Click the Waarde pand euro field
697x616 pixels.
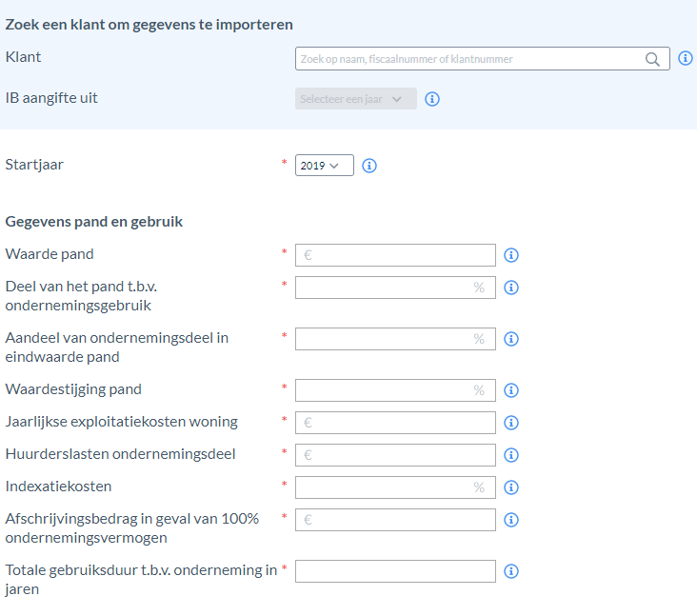point(395,255)
